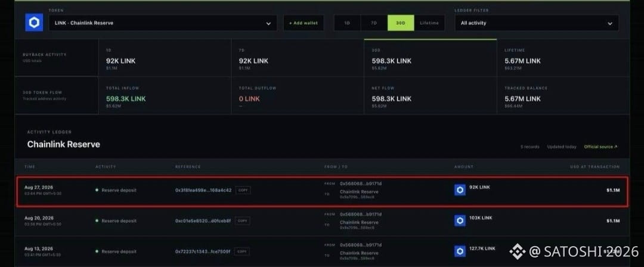Click the Aug 13, 2026 date cell
The image size is (644, 267).
coord(39,249)
